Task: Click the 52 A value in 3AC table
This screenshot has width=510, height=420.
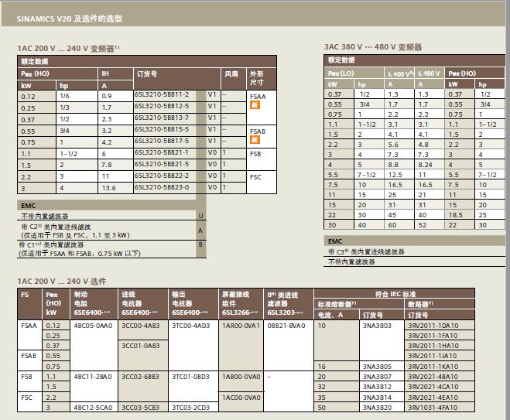Action: [423, 225]
